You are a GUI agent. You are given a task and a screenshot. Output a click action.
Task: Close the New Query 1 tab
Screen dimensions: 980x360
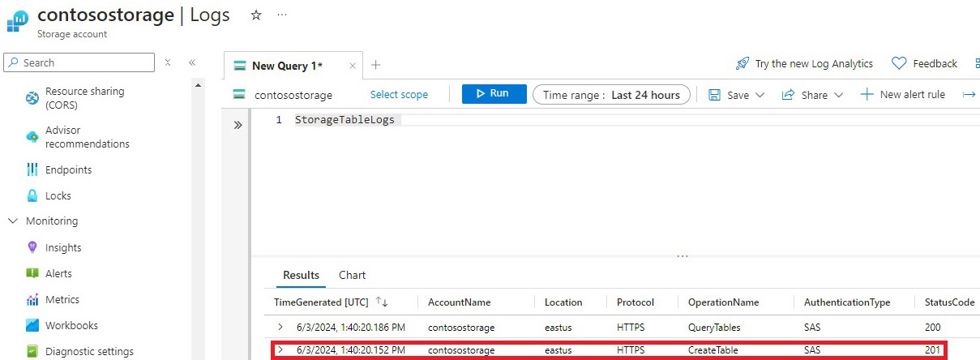coord(353,66)
